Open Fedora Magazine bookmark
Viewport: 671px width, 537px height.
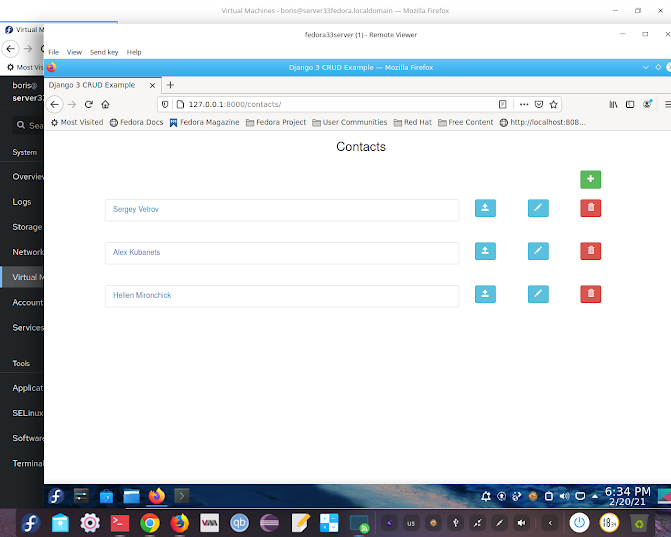tap(205, 122)
